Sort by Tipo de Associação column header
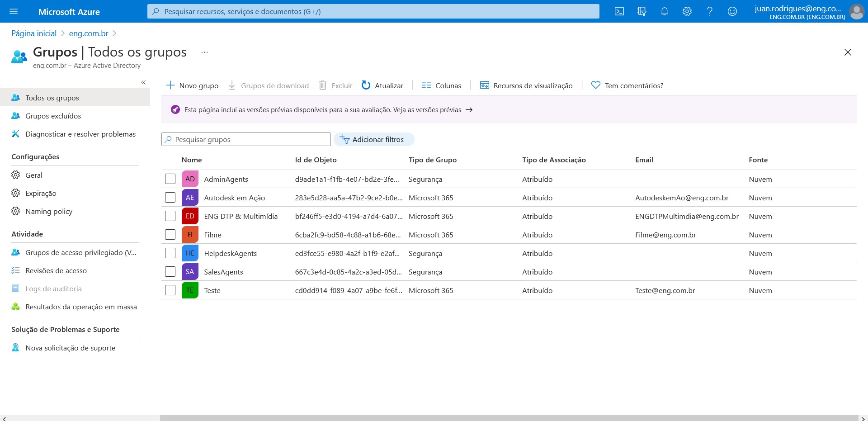Image resolution: width=868 pixels, height=421 pixels. (x=554, y=160)
